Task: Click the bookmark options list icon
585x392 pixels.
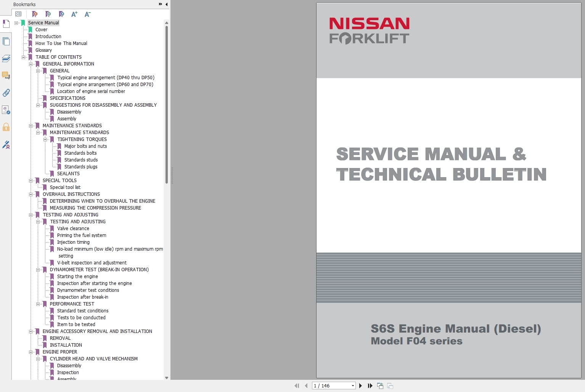Action: [18, 14]
